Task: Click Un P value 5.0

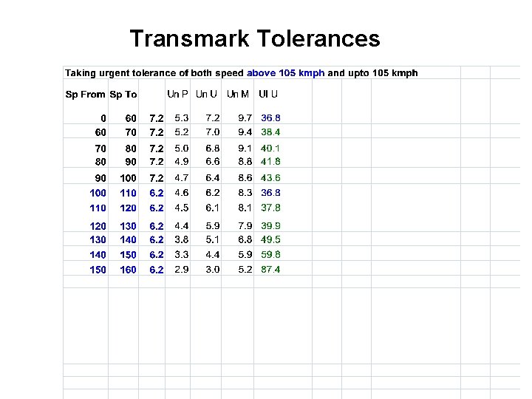Action: pyautogui.click(x=182, y=149)
